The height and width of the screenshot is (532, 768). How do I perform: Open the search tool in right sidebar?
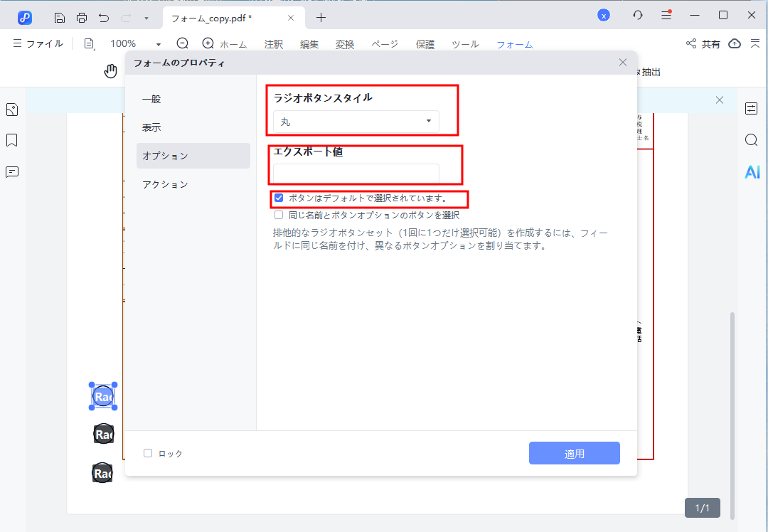[752, 140]
